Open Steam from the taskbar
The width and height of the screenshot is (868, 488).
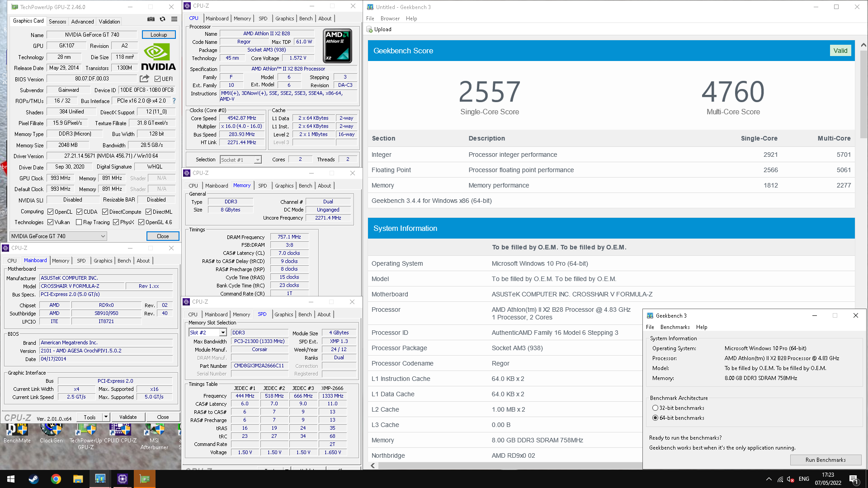33,479
